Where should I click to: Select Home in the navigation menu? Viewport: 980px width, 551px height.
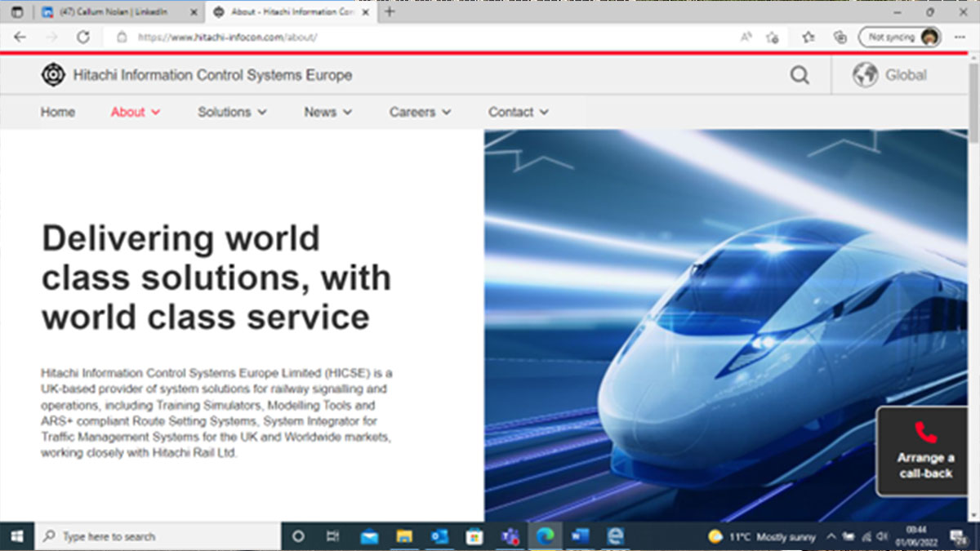pyautogui.click(x=57, y=112)
